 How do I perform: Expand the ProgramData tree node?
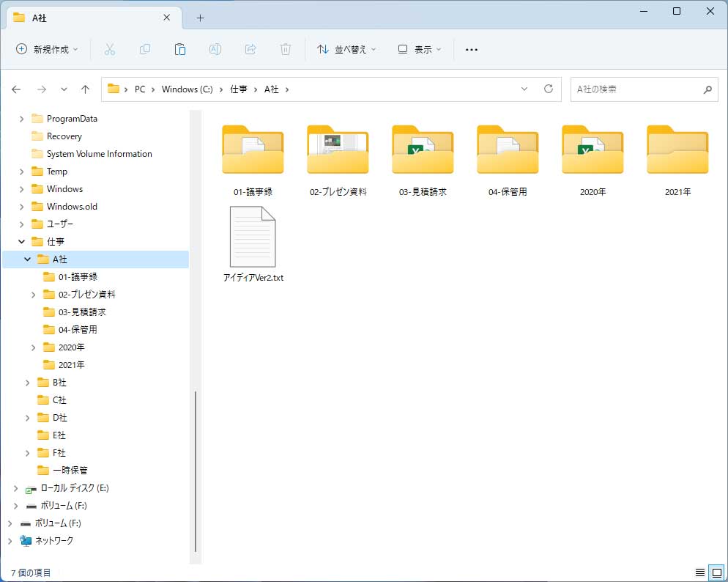pos(21,119)
